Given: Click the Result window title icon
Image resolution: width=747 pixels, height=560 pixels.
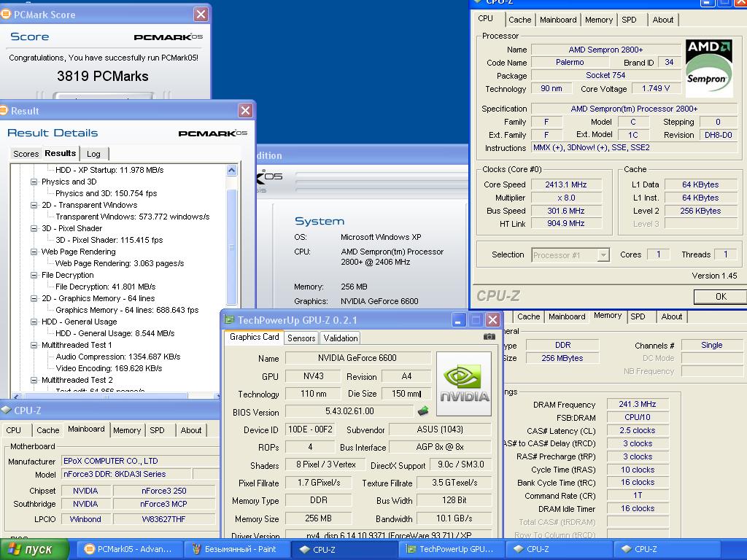Looking at the screenshot, I should point(4,111).
